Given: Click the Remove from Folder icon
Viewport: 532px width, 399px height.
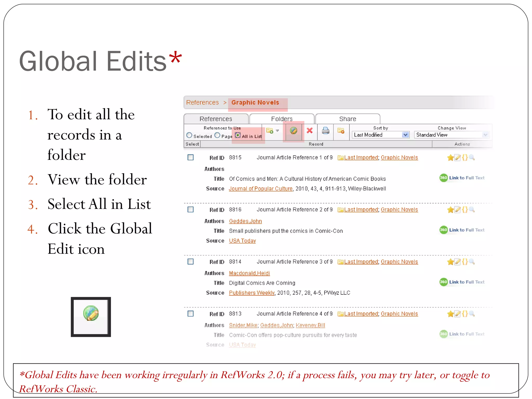Looking at the screenshot, I should [x=341, y=130].
